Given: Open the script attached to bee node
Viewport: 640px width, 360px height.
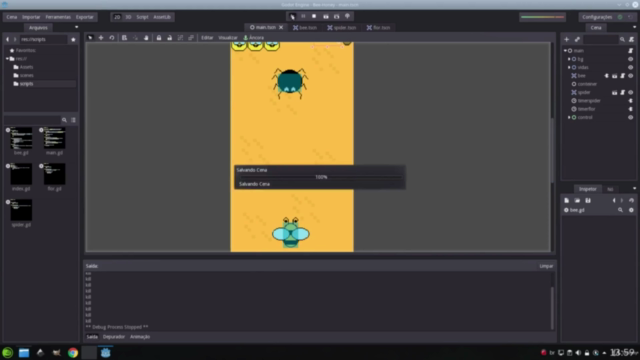Looking at the screenshot, I should pos(622,76).
